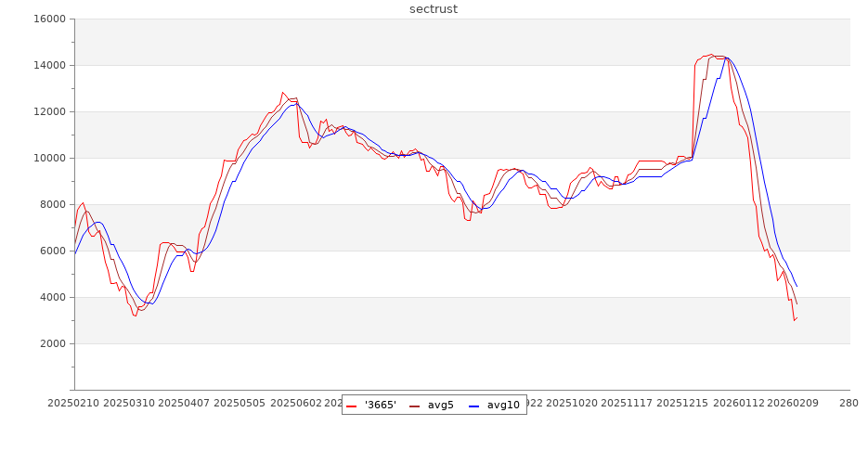Click the 4000 y-axis tick label

click(51, 297)
